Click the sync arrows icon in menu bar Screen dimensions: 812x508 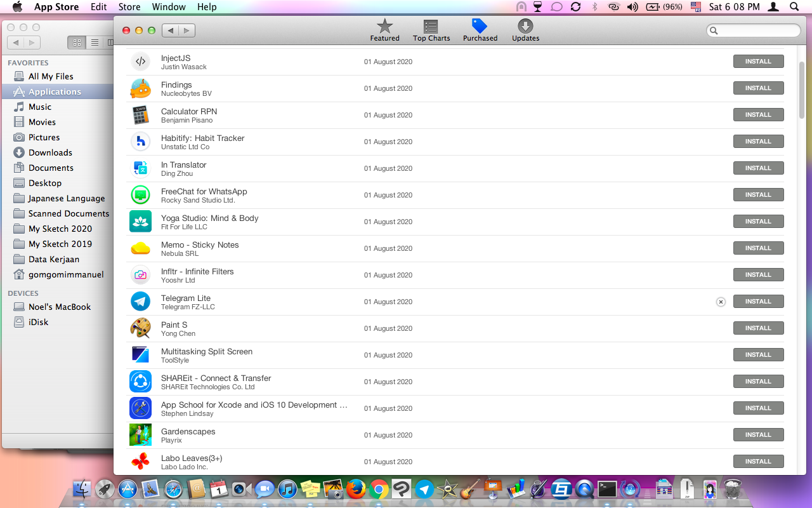pos(575,7)
